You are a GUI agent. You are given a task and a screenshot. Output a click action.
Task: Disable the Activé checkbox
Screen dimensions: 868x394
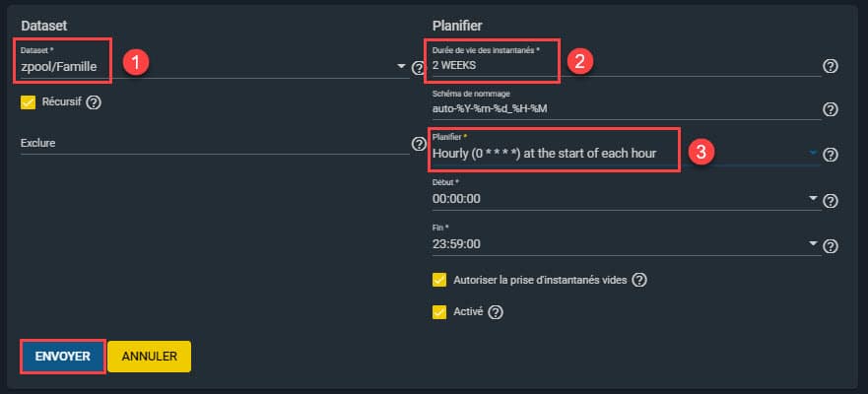439,312
